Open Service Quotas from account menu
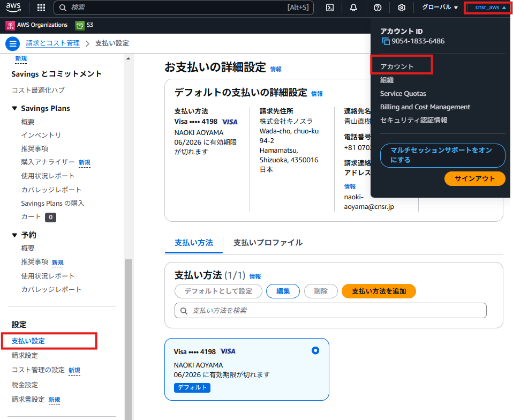Viewport: 513px width, 420px height. tap(403, 94)
